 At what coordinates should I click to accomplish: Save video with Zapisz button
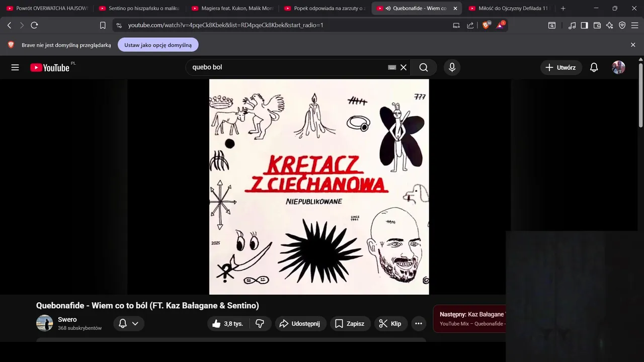pyautogui.click(x=350, y=324)
